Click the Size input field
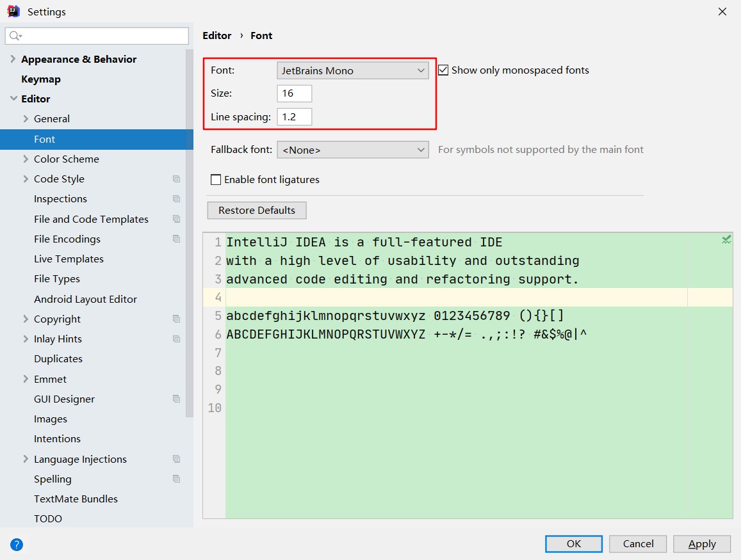Screen dimensions: 741x560 (x=295, y=93)
